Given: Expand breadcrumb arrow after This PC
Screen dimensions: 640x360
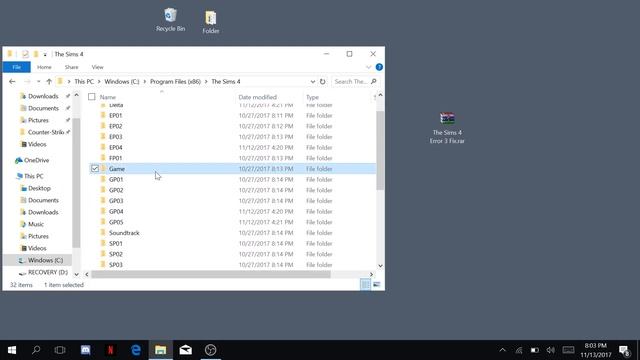Looking at the screenshot, I should click(x=99, y=82).
